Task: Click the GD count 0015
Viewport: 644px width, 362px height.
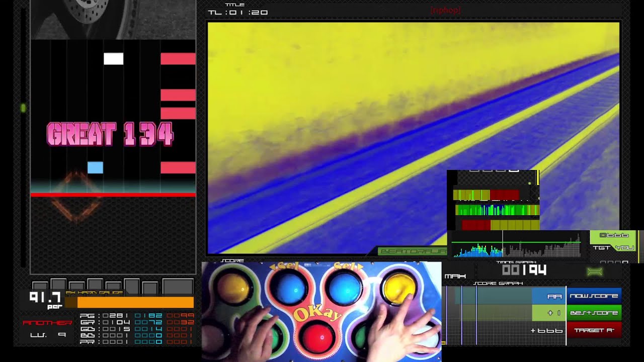Action: (116, 329)
